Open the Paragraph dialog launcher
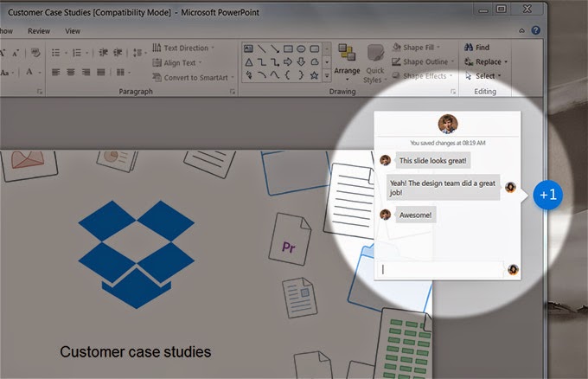The image size is (588, 379). [x=233, y=92]
